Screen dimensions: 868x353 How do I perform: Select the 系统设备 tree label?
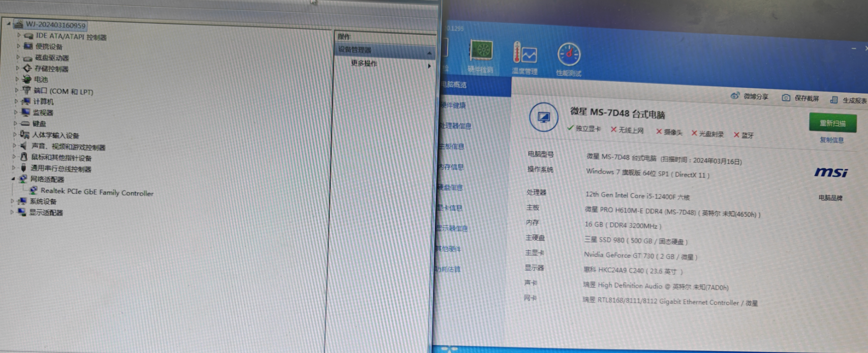(x=43, y=201)
